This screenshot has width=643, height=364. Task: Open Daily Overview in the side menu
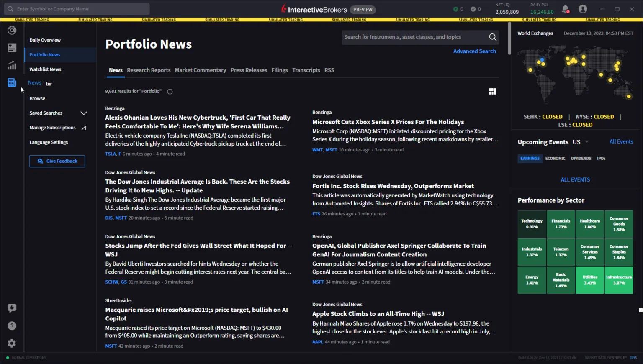pyautogui.click(x=45, y=40)
